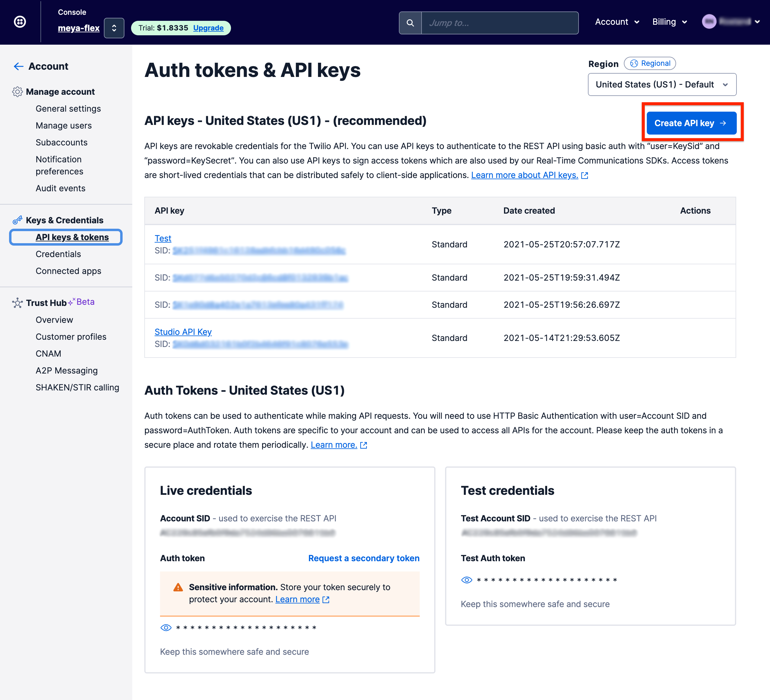Click the Manage account gear icon

(x=17, y=92)
